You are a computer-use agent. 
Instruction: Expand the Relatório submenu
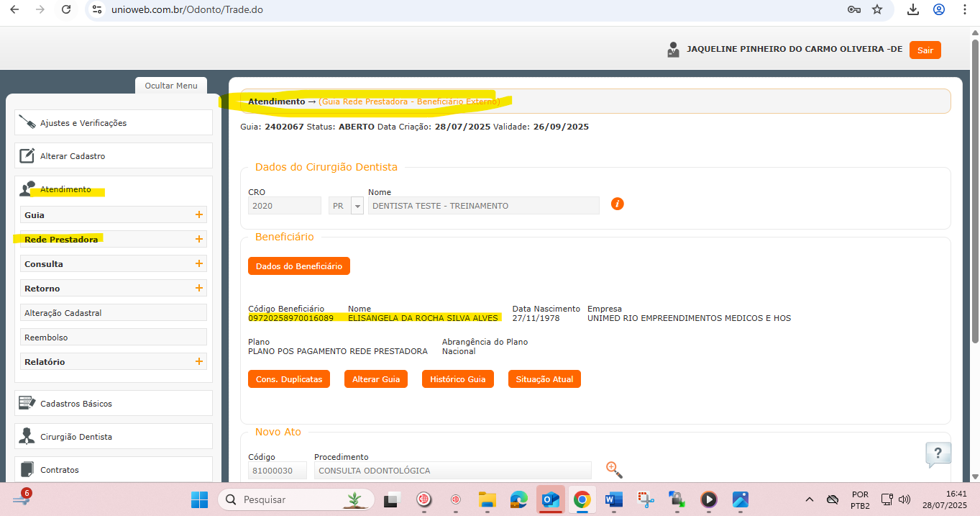coord(198,361)
